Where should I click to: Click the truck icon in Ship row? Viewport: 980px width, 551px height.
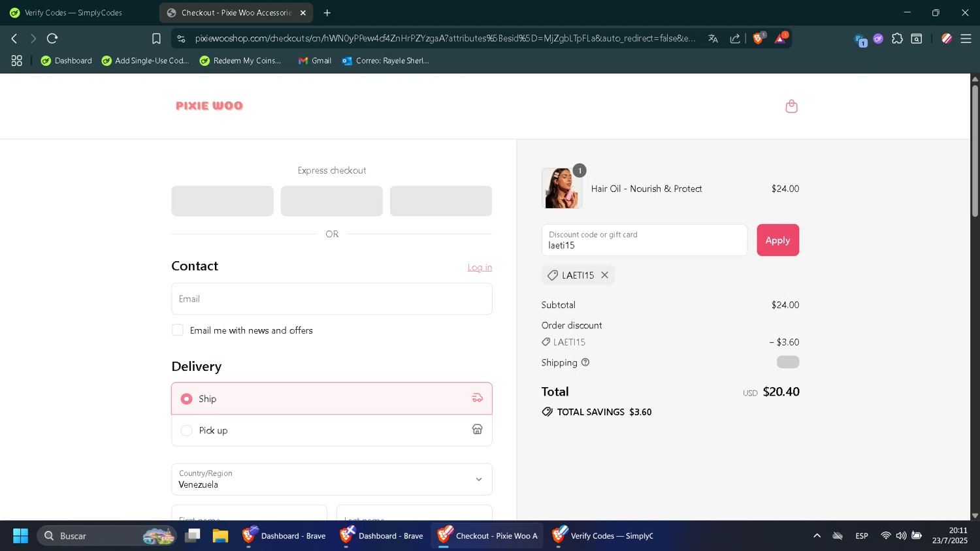(x=478, y=398)
